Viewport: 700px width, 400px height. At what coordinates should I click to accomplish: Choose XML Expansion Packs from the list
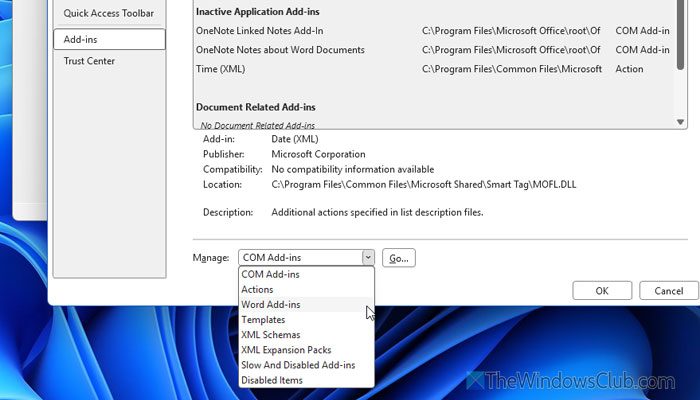tap(306, 350)
